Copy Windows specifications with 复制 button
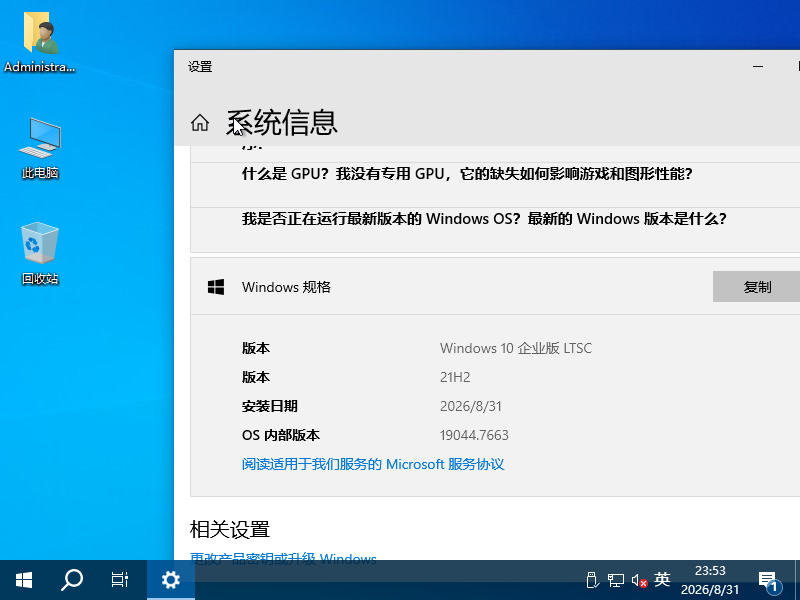 coord(757,287)
